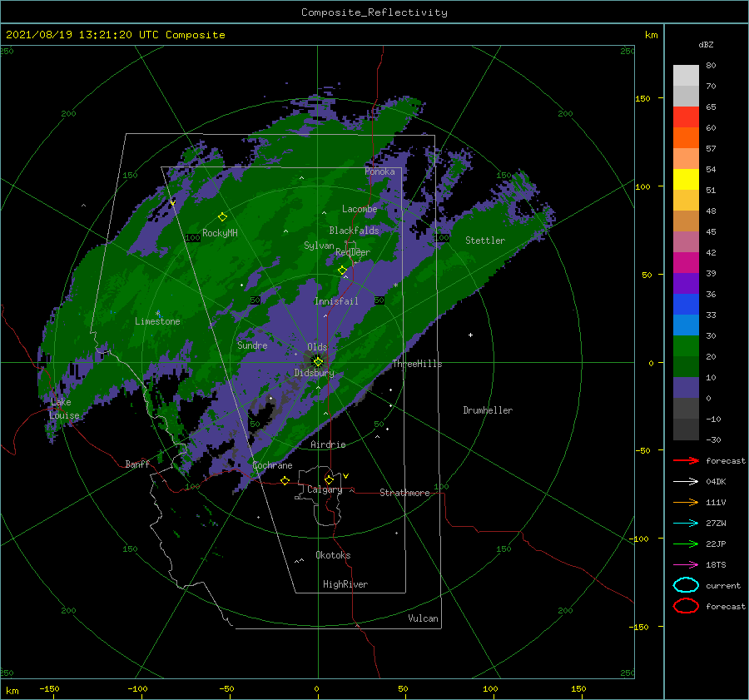Click the magenta 18TS arrow icon
Screen dimensions: 749x700
point(686,565)
